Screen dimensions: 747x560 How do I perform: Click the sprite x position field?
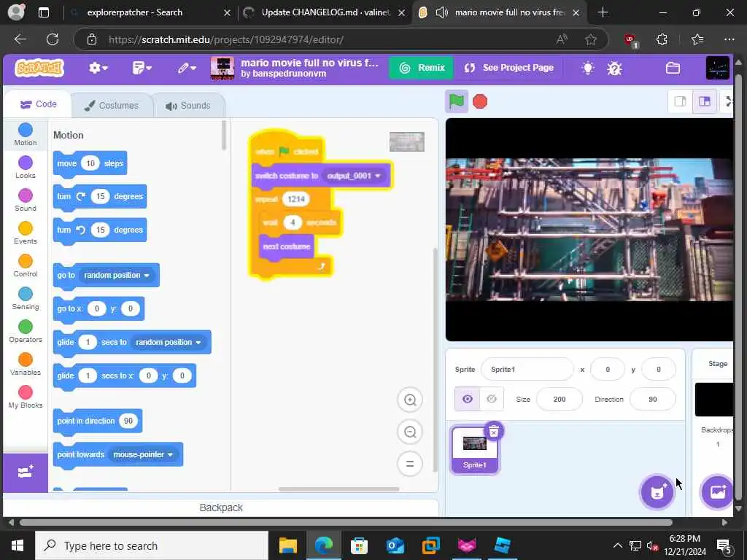tap(608, 369)
